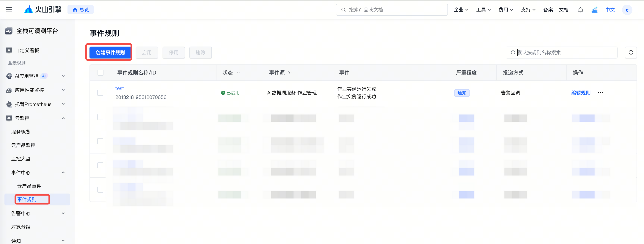Open status column filter icon
The height and width of the screenshot is (244, 644).
pyautogui.click(x=238, y=73)
